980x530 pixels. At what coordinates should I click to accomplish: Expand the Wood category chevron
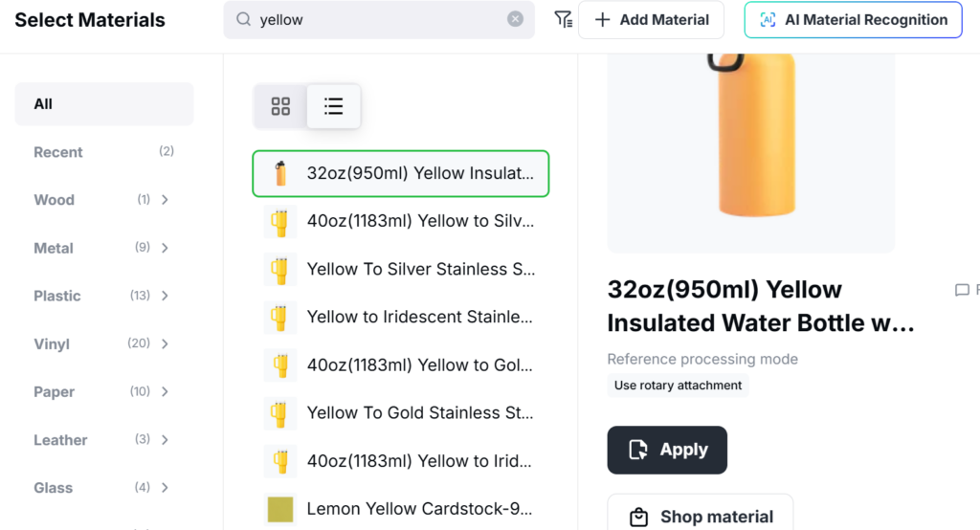coord(165,200)
